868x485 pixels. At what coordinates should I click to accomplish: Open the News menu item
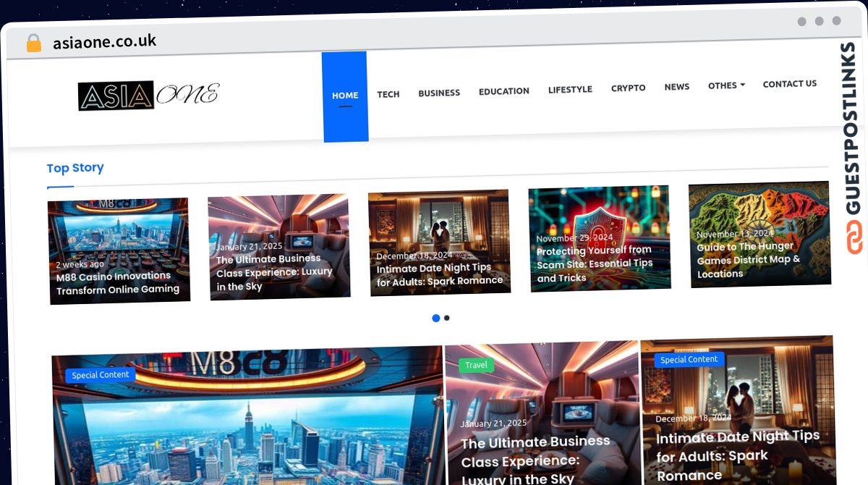(677, 86)
